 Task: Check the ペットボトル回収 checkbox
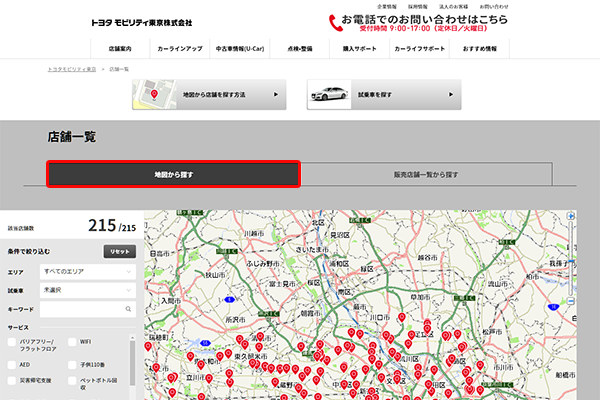click(x=72, y=380)
